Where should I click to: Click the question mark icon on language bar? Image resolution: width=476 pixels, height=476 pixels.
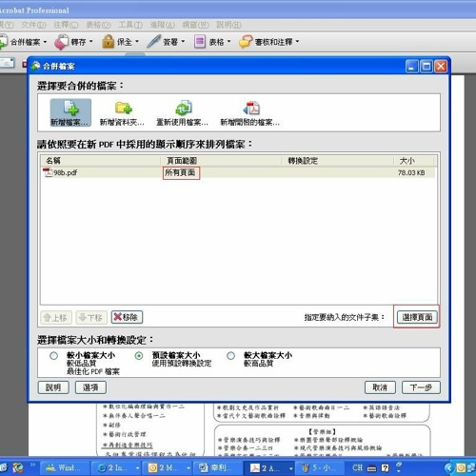385,467
